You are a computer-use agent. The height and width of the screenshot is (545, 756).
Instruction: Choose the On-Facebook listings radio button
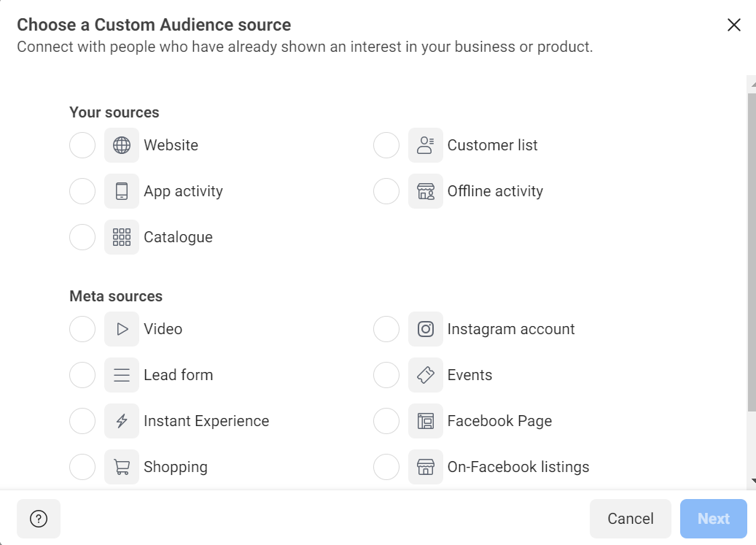point(386,467)
